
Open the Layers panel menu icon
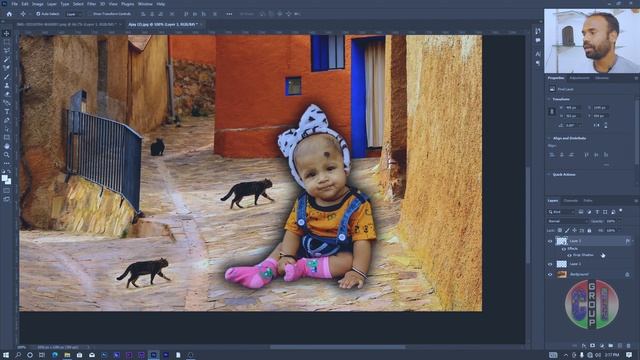coord(636,201)
